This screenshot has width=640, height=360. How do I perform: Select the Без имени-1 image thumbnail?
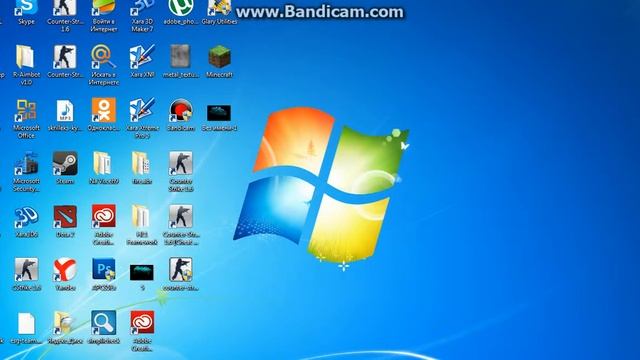(219, 117)
